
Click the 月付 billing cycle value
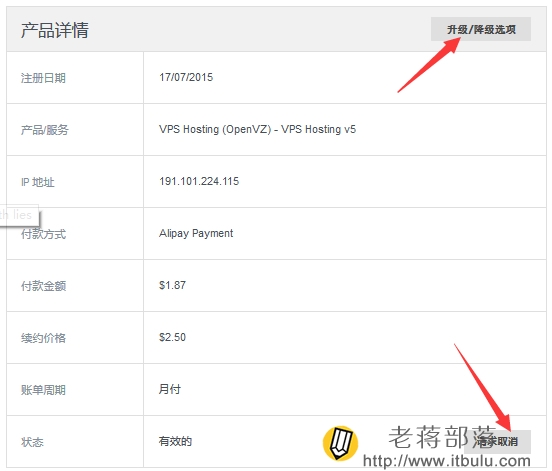pyautogui.click(x=170, y=389)
